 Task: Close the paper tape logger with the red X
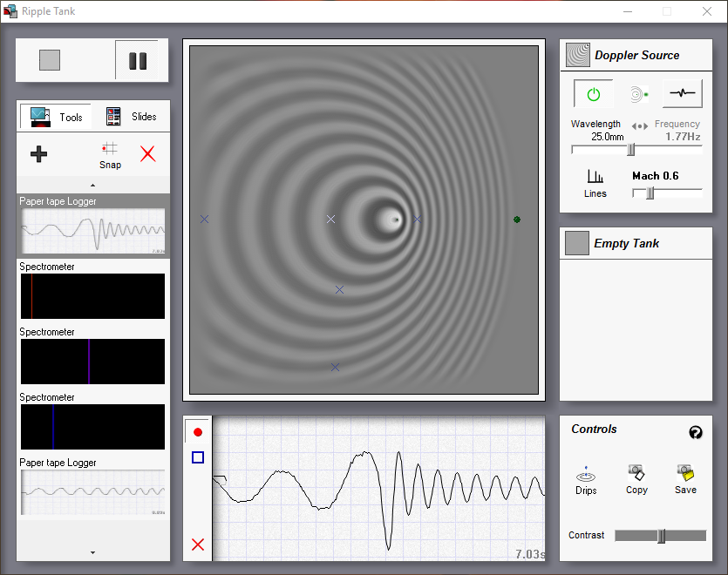coord(198,545)
